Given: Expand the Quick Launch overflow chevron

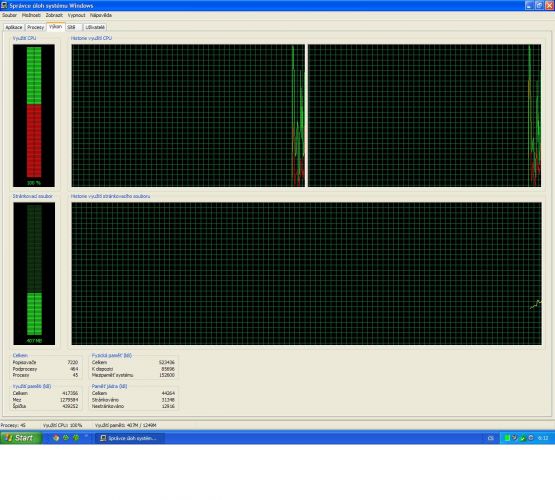Looking at the screenshot, I should point(86,436).
